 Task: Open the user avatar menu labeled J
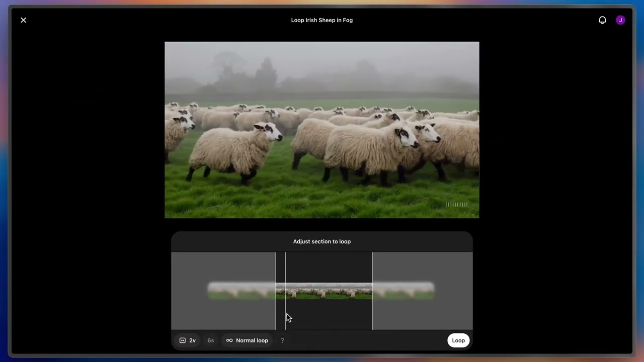pyautogui.click(x=620, y=20)
